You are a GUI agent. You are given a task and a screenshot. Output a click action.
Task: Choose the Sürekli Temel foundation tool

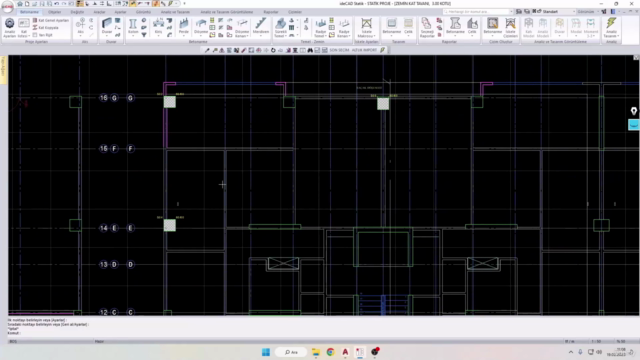[x=280, y=27]
